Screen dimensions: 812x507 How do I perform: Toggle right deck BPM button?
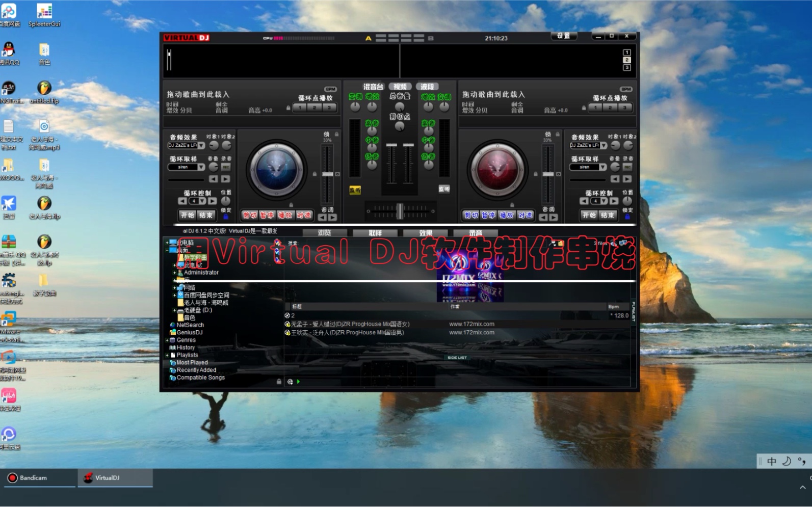626,89
